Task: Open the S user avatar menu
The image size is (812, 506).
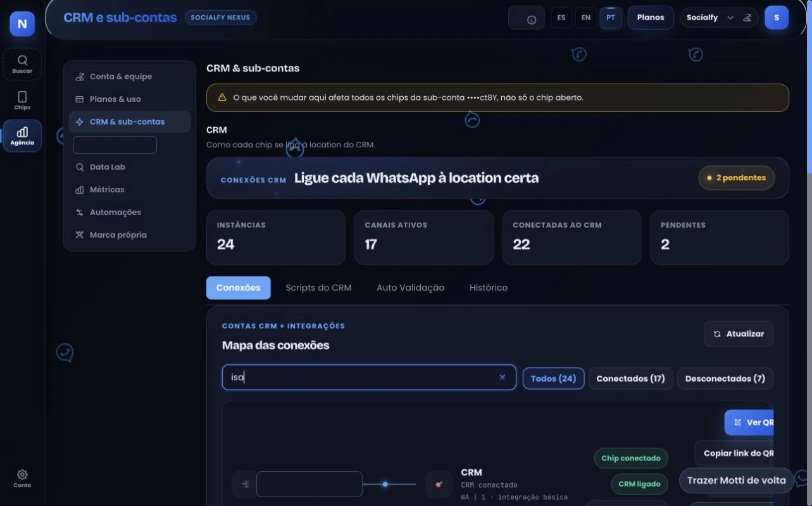Action: tap(777, 18)
